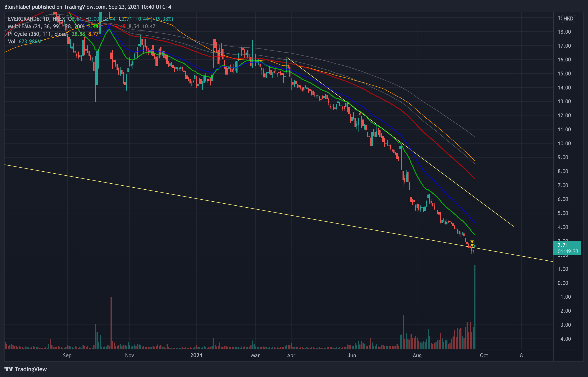Click the published-by header text at top

coord(88,7)
